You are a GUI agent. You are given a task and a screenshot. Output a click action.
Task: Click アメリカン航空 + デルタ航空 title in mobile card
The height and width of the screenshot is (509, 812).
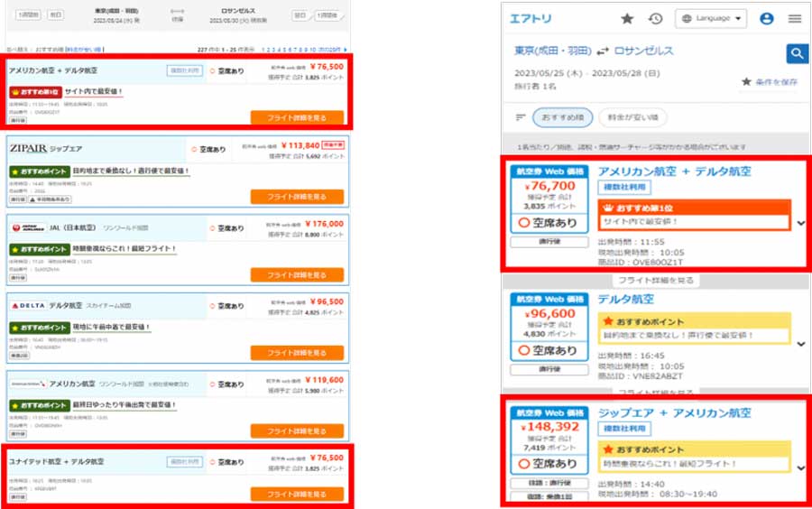[x=675, y=171]
